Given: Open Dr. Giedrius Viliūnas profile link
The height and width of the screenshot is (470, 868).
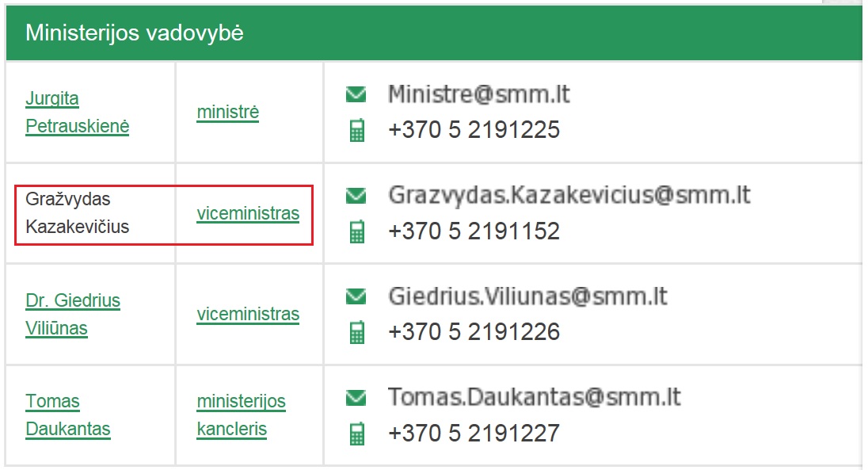Looking at the screenshot, I should 73,314.
